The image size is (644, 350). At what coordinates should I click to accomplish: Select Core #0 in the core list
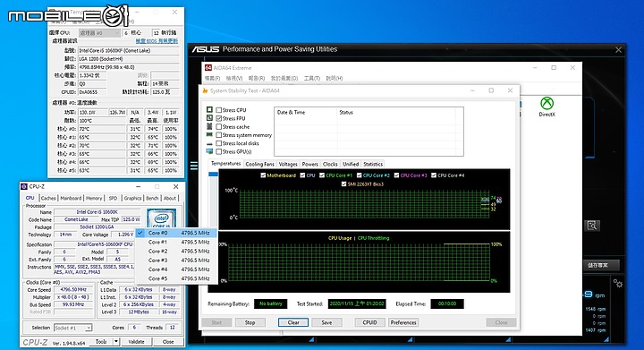pos(176,233)
